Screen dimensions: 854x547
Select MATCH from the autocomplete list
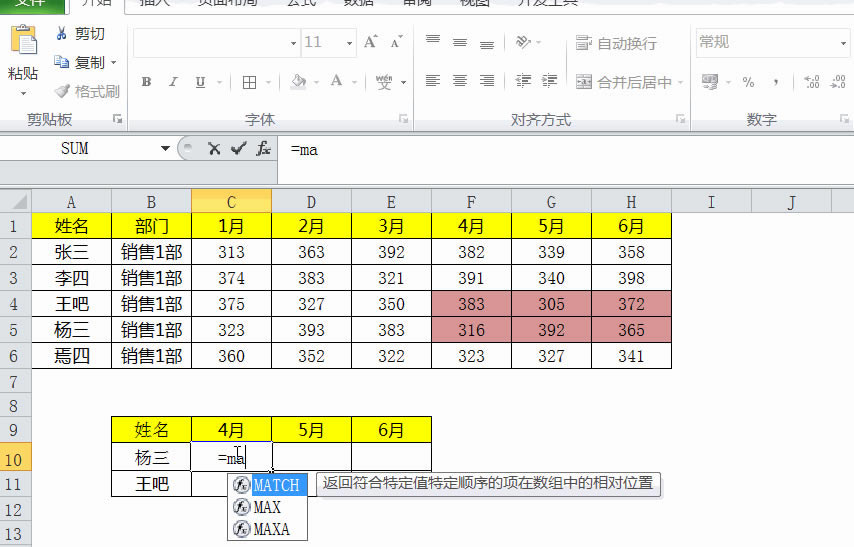point(267,485)
